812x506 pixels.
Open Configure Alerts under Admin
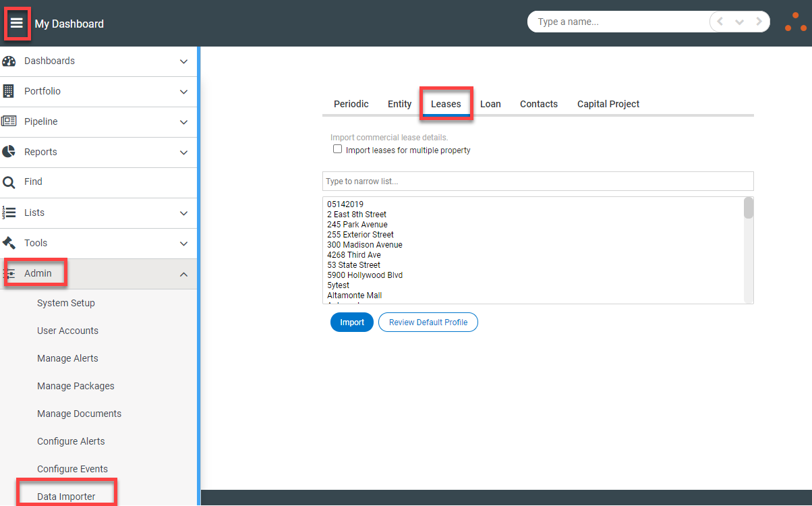click(x=71, y=441)
